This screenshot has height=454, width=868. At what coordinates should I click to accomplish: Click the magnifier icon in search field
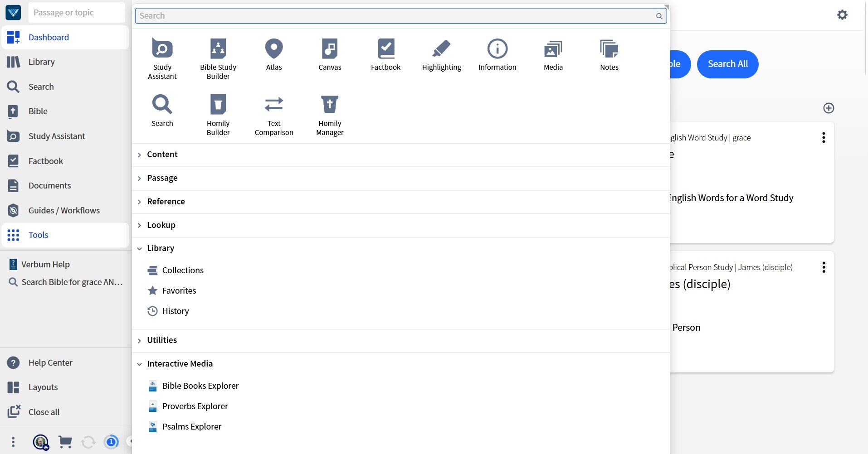pyautogui.click(x=659, y=16)
